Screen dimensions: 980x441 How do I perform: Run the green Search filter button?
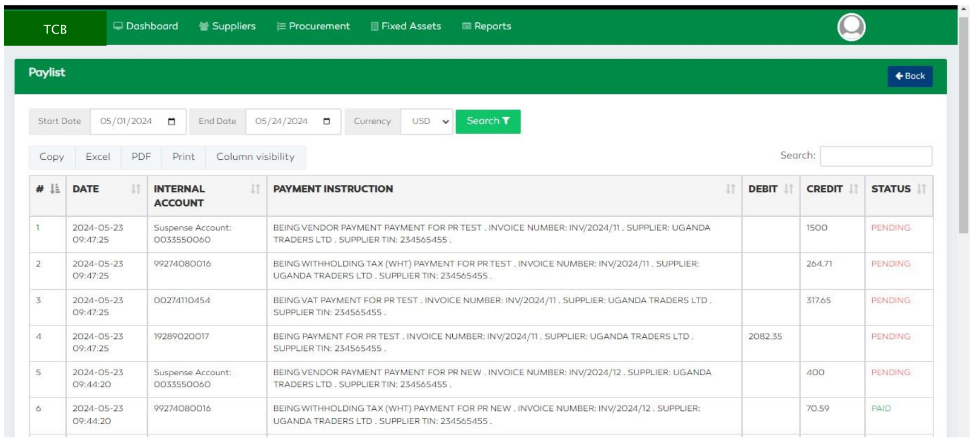click(488, 121)
